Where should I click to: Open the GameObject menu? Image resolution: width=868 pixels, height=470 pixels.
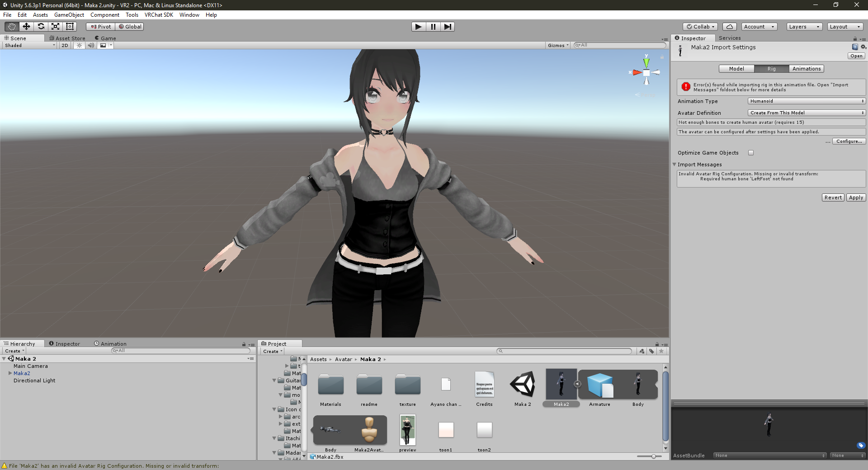(x=69, y=15)
